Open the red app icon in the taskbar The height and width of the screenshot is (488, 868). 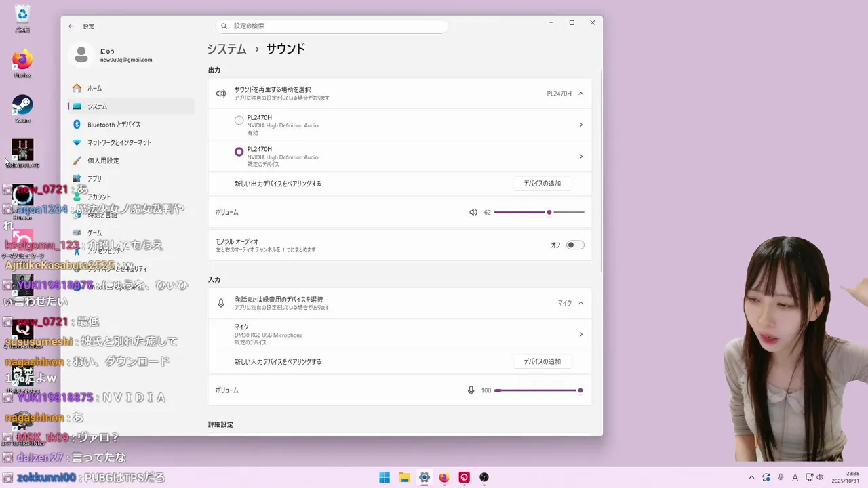pos(464,477)
